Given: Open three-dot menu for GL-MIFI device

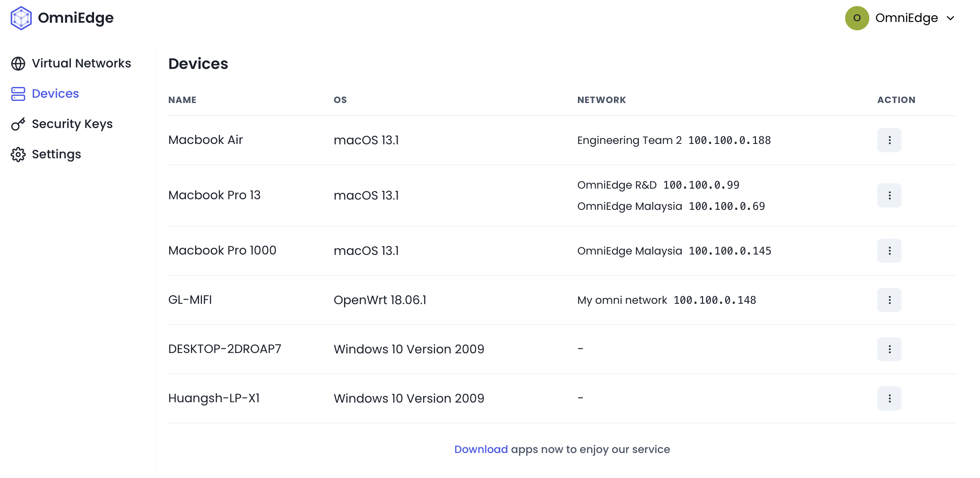Looking at the screenshot, I should [x=889, y=300].
